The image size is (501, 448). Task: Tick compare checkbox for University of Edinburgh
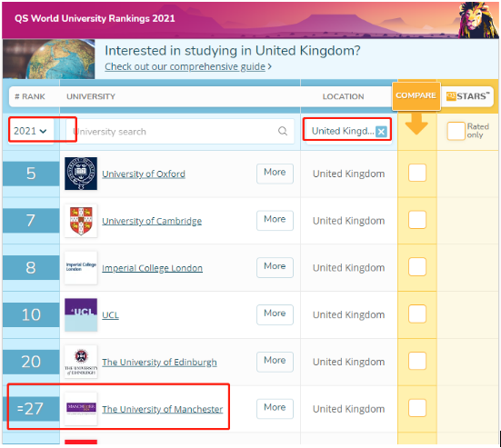pyautogui.click(x=417, y=361)
